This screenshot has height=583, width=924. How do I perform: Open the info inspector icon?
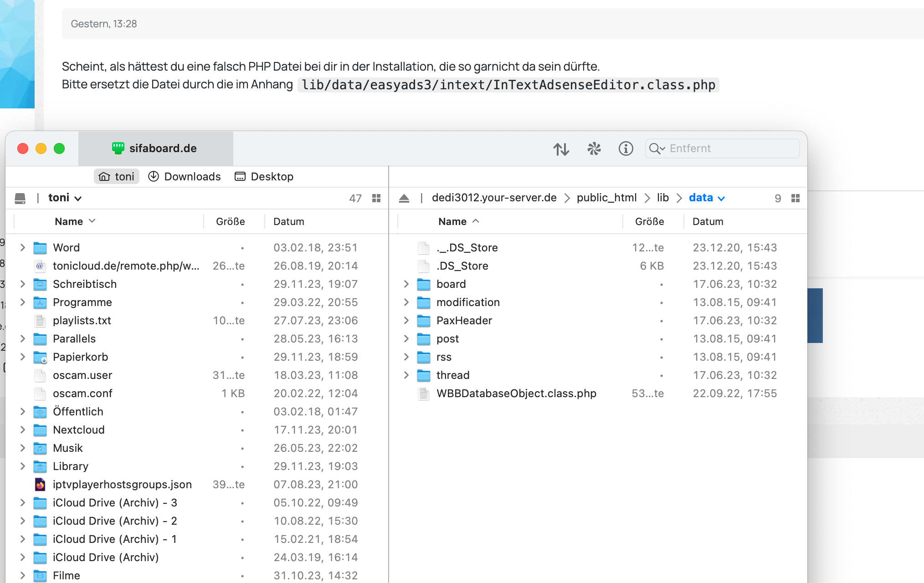[626, 149]
